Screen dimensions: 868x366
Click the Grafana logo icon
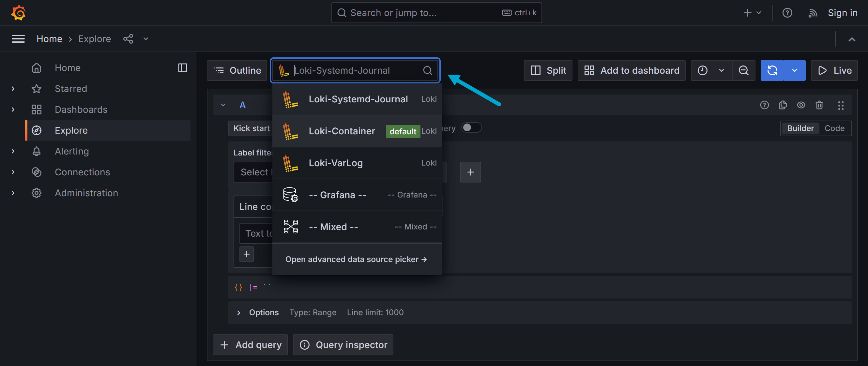[x=19, y=13]
